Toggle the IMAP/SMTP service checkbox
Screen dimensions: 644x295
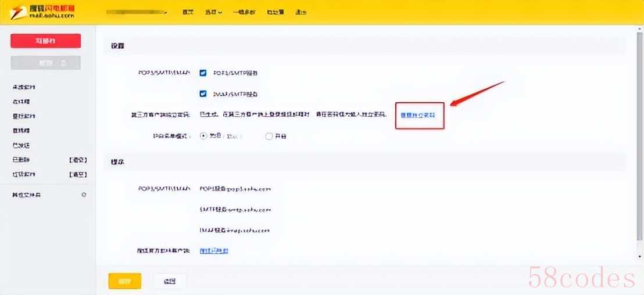click(203, 93)
